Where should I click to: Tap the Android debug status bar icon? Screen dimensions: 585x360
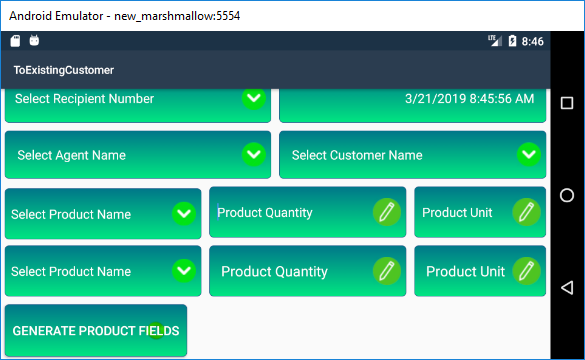click(34, 40)
